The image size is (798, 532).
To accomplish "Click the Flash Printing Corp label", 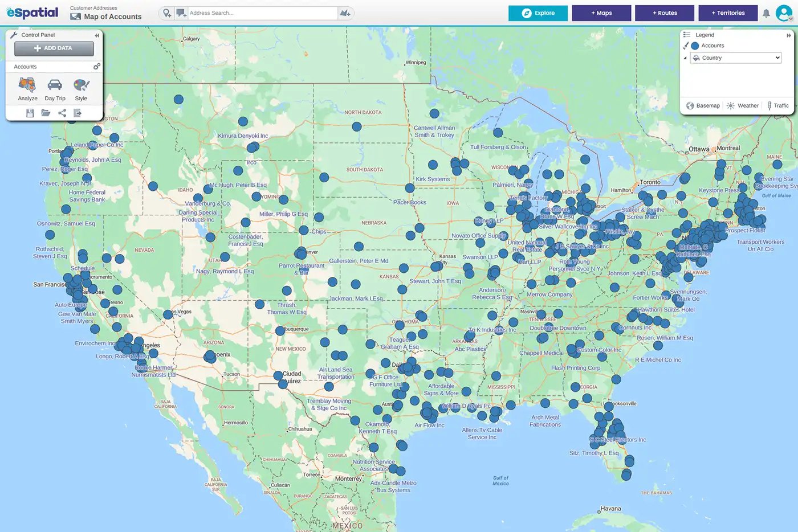I will tap(576, 368).
